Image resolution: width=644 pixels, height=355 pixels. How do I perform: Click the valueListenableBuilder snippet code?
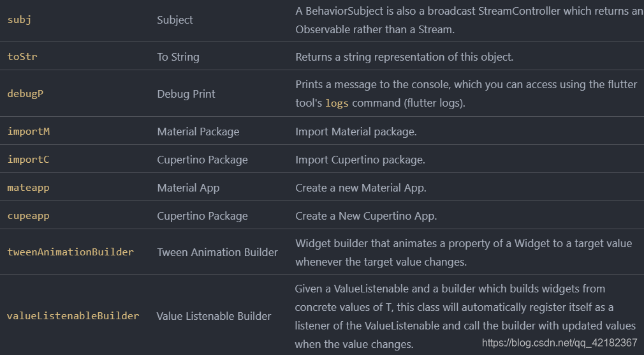73,316
